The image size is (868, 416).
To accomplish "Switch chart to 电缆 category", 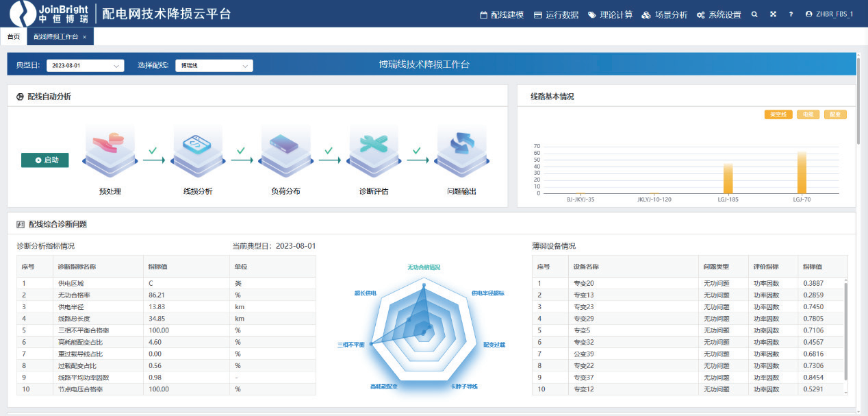I will pyautogui.click(x=808, y=114).
